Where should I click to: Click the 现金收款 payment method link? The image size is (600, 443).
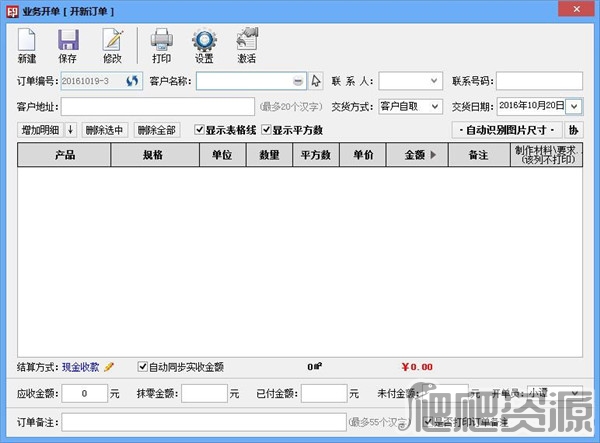tap(81, 367)
